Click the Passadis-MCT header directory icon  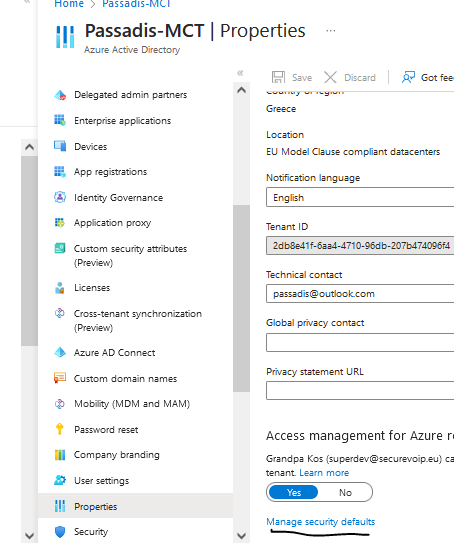pyautogui.click(x=65, y=37)
